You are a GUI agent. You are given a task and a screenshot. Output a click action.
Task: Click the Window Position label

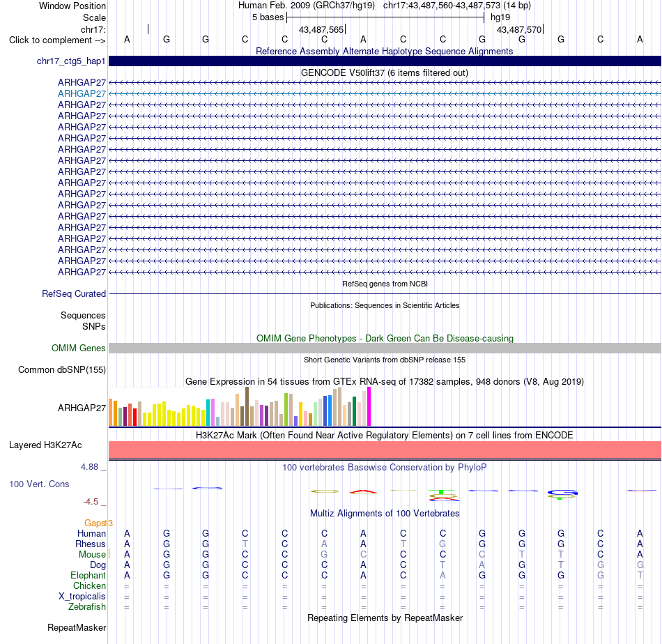(72, 6)
